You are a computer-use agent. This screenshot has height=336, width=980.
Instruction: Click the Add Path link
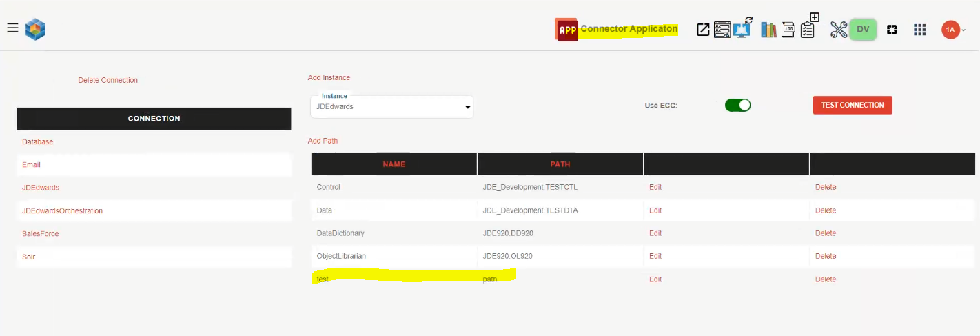point(323,141)
